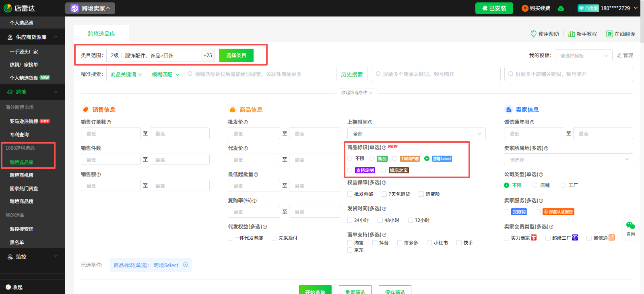Switch to the 跨境选品库 tab
This screenshot has width=644, height=294.
point(101,34)
